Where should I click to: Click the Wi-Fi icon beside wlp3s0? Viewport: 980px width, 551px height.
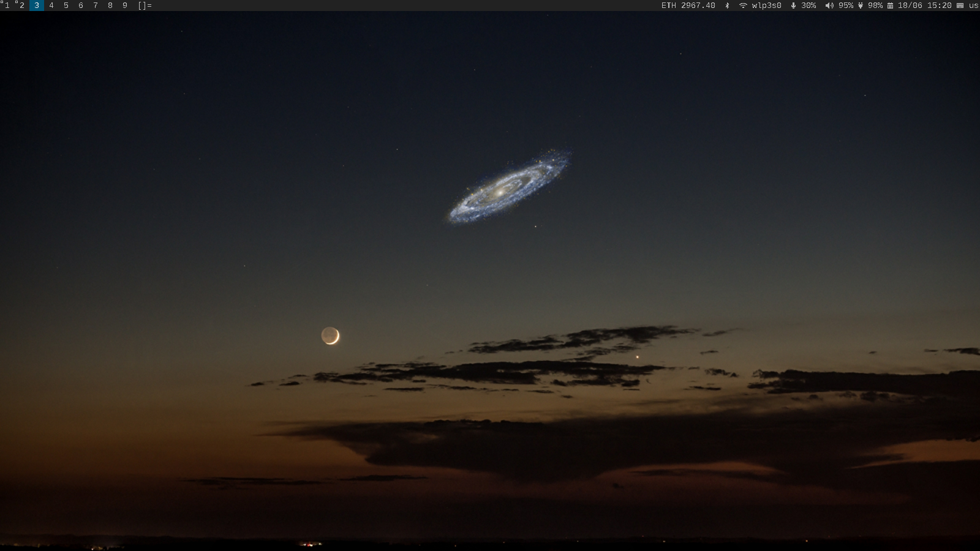point(743,6)
